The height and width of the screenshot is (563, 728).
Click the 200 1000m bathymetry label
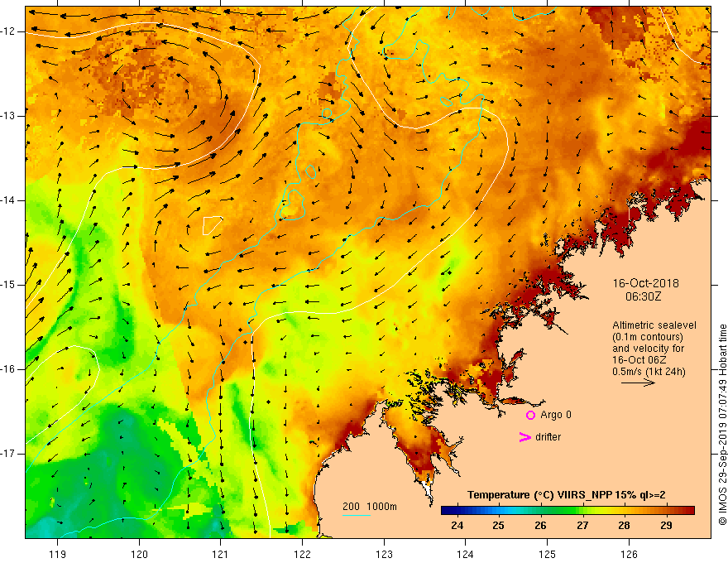370,507
